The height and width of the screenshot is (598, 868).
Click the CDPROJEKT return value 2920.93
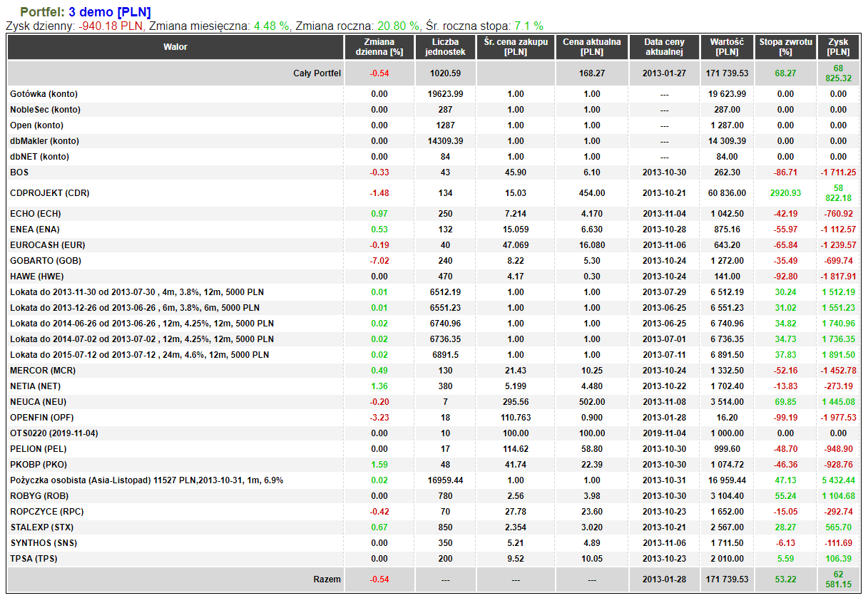coord(785,193)
